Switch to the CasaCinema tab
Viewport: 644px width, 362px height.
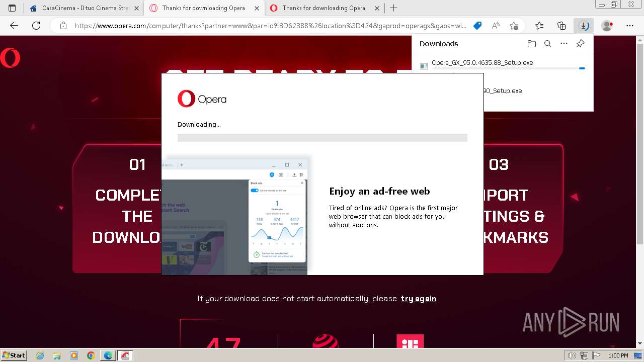click(x=84, y=8)
